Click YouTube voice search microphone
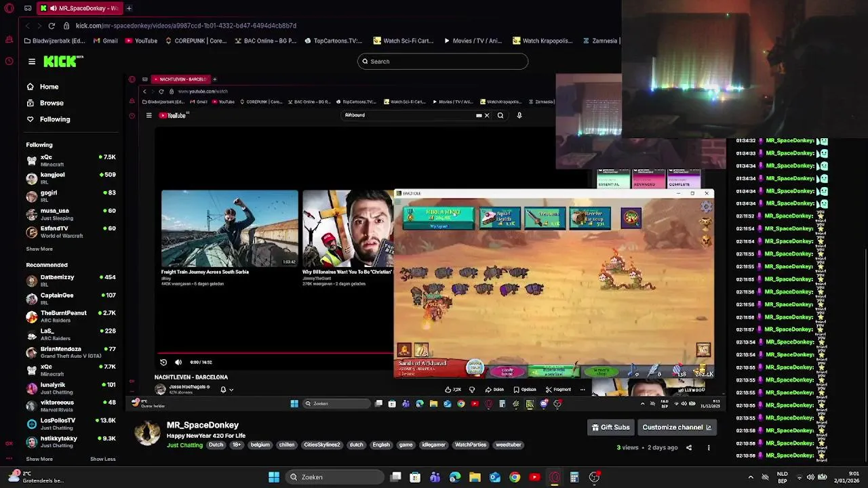Viewport: 868px width, 488px height. (x=519, y=115)
